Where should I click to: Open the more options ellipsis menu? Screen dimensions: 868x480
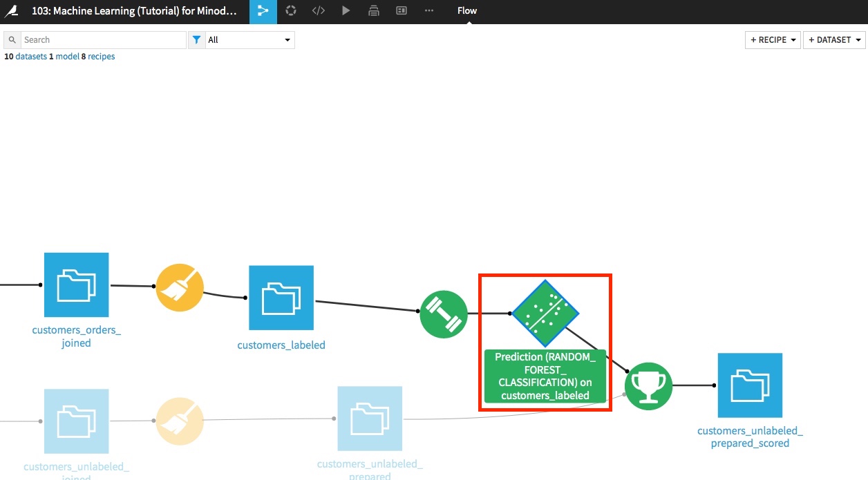click(429, 11)
